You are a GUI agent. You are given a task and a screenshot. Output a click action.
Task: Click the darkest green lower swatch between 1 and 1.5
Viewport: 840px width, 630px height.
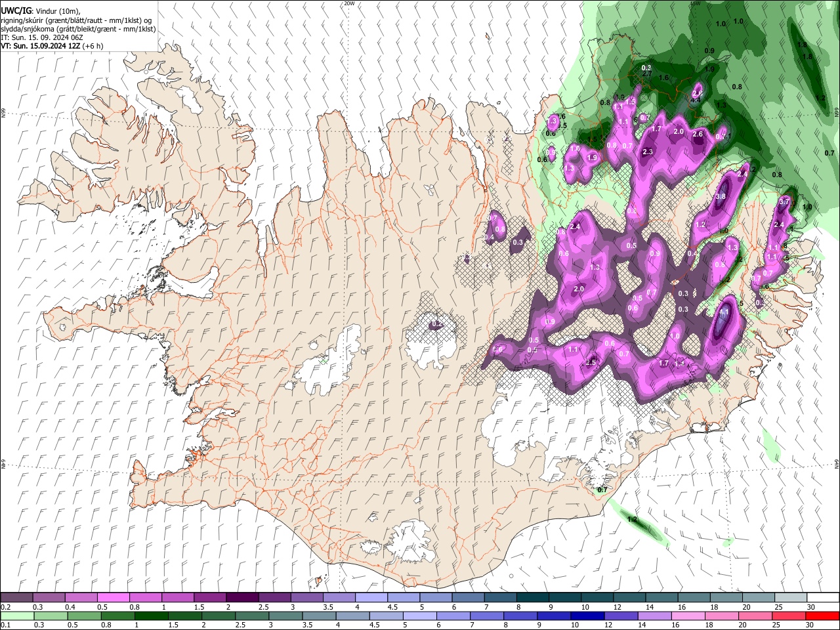(151, 616)
